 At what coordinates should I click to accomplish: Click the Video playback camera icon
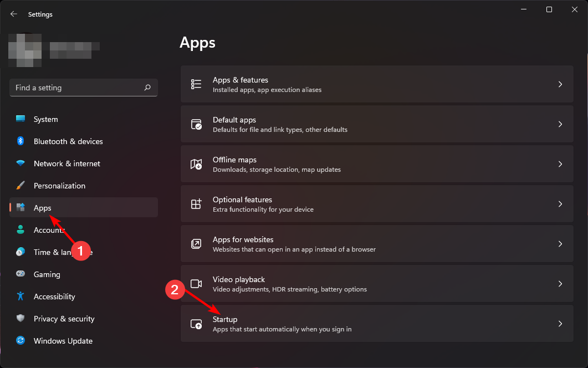[x=196, y=284]
